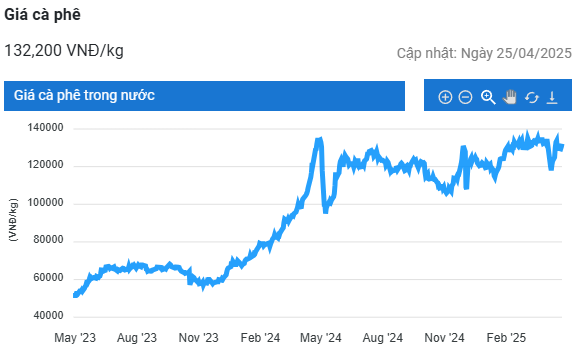
Task: Click the latest data point at line end
Action: [562, 147]
